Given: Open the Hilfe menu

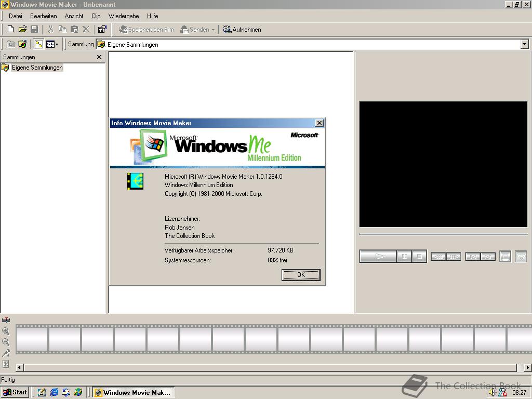Looking at the screenshot, I should 152,16.
